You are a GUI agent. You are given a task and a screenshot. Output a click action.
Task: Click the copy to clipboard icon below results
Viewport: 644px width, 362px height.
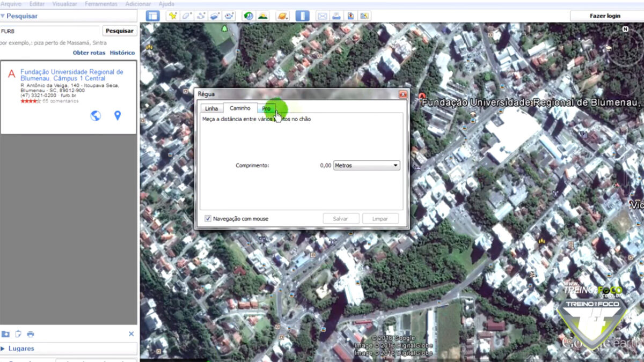18,334
